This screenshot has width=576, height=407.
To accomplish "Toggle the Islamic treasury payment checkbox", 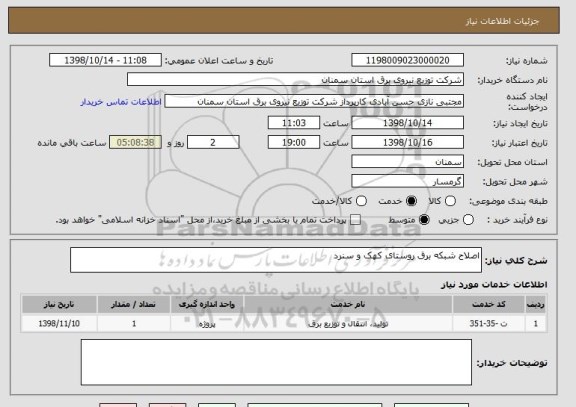I will click(x=355, y=220).
